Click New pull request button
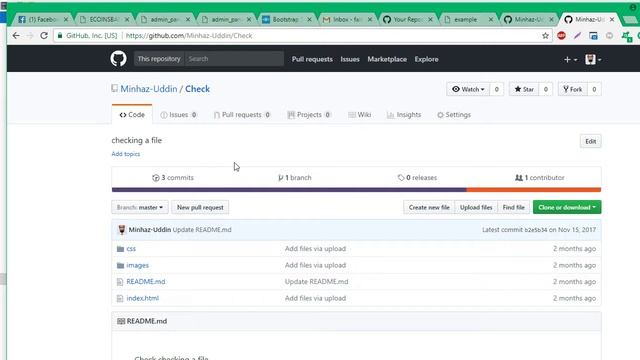The height and width of the screenshot is (360, 640). pyautogui.click(x=200, y=207)
